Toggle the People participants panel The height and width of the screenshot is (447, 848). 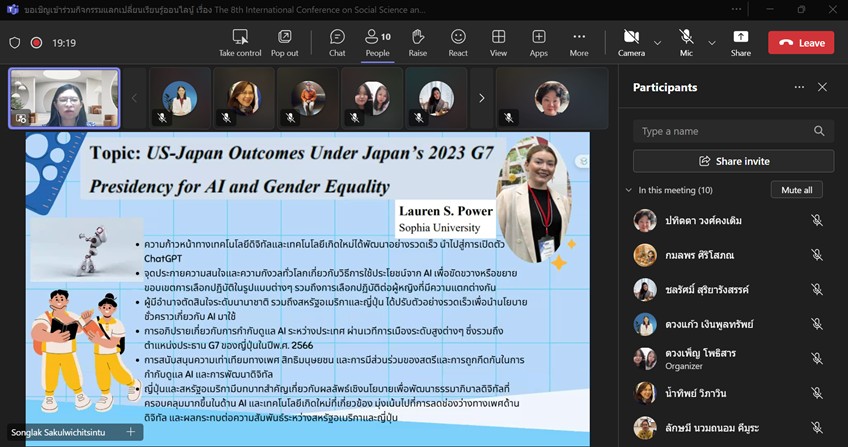(377, 42)
